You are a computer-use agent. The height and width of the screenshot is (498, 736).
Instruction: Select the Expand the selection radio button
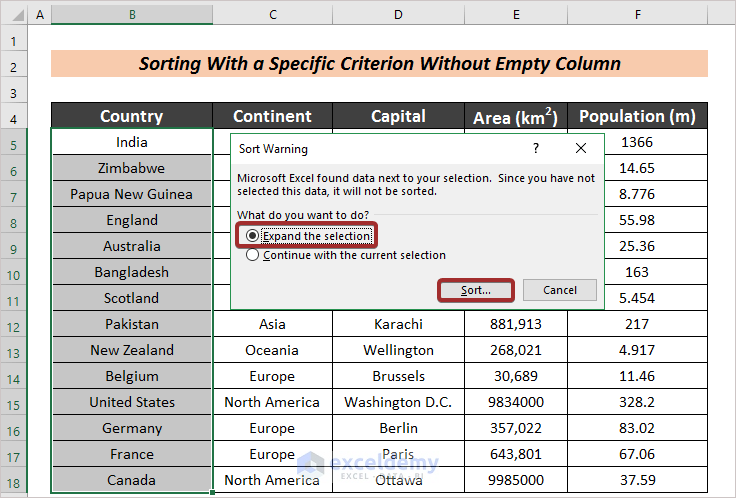(253, 236)
